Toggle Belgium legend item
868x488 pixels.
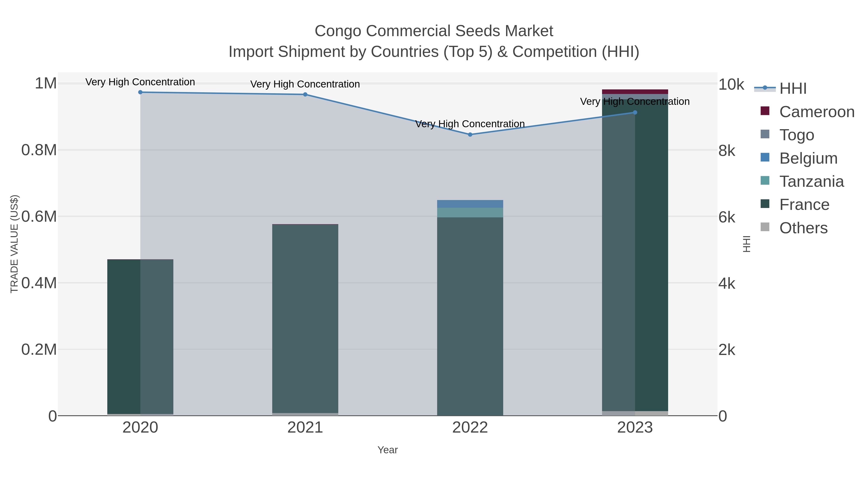pos(799,158)
